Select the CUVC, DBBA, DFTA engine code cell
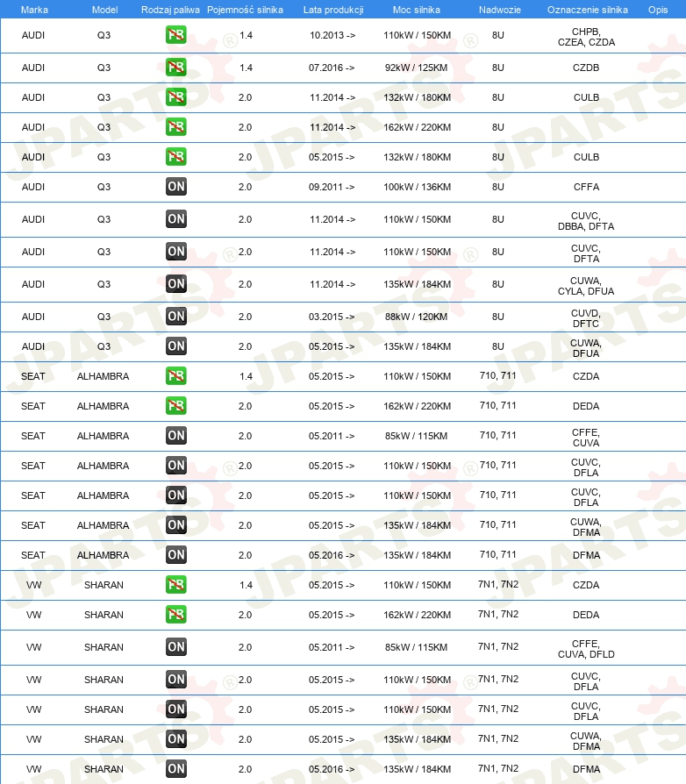The width and height of the screenshot is (686, 784). point(586,221)
